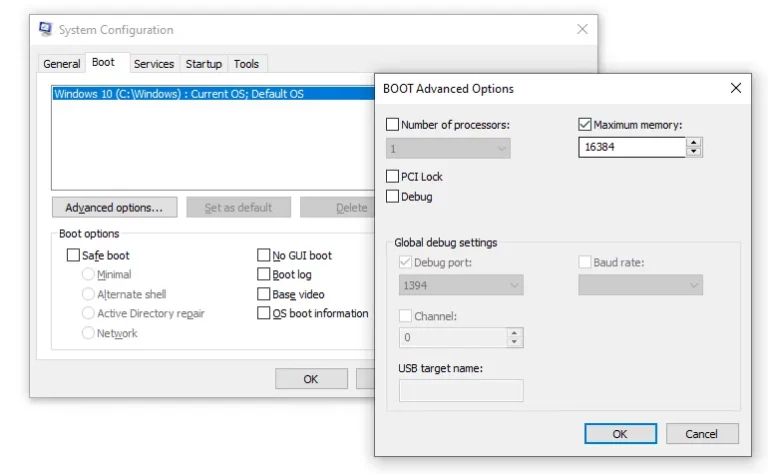Open the Startup tab
Viewport: 768px width, 474px height.
[204, 64]
